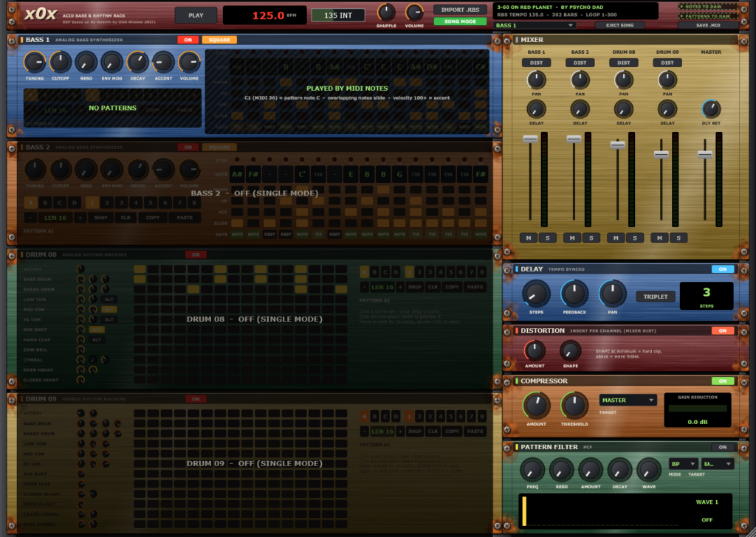Image resolution: width=756 pixels, height=537 pixels.
Task: Click the BASS 1 TUNING knob
Action: pyautogui.click(x=34, y=62)
